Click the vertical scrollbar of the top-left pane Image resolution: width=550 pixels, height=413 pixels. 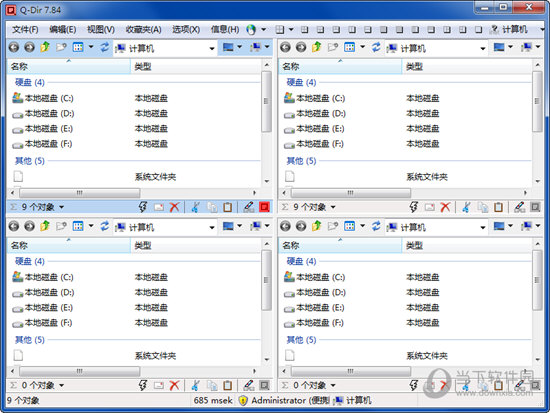[x=267, y=102]
